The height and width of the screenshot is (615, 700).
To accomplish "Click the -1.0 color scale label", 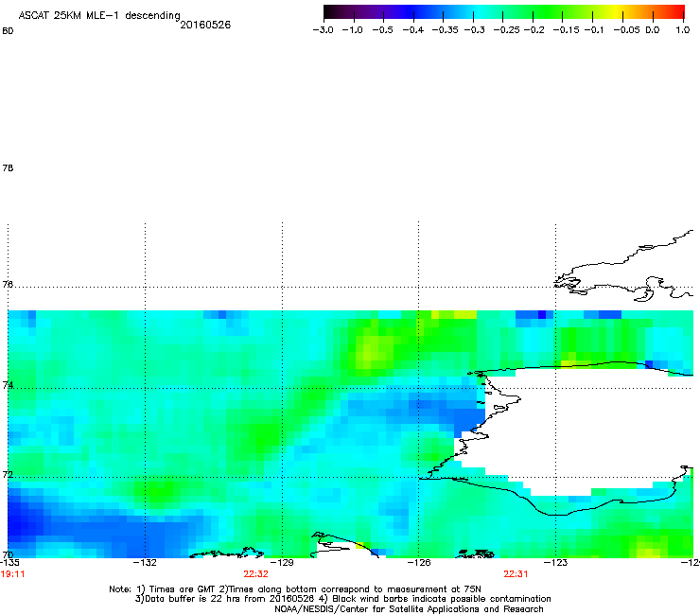I will (352, 30).
